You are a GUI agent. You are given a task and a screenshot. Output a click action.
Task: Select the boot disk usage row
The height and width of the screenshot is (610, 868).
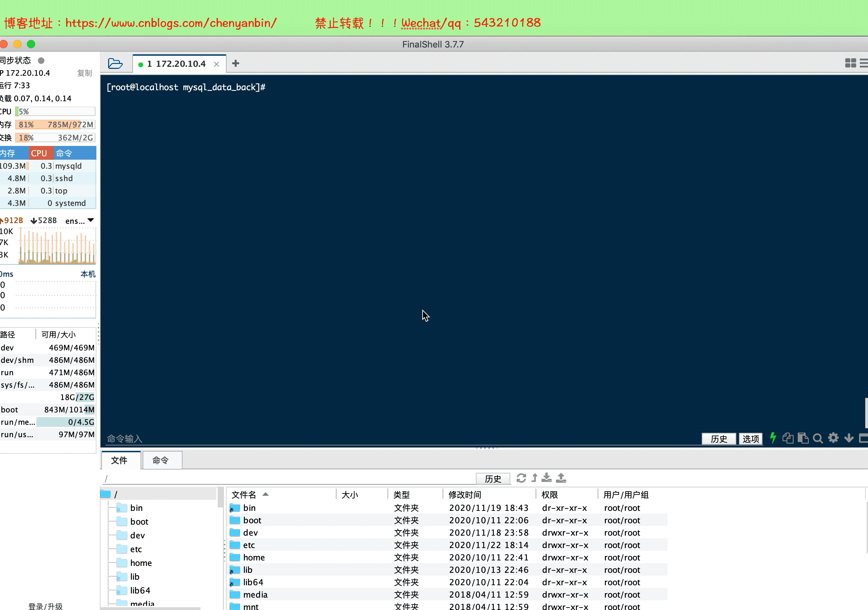(x=48, y=410)
